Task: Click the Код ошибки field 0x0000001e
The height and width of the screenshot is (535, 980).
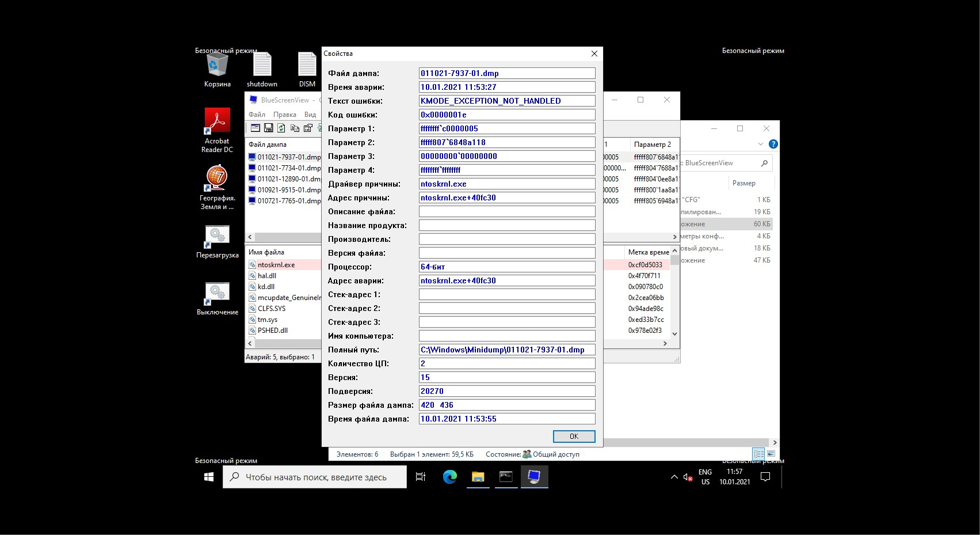Action: coord(507,115)
